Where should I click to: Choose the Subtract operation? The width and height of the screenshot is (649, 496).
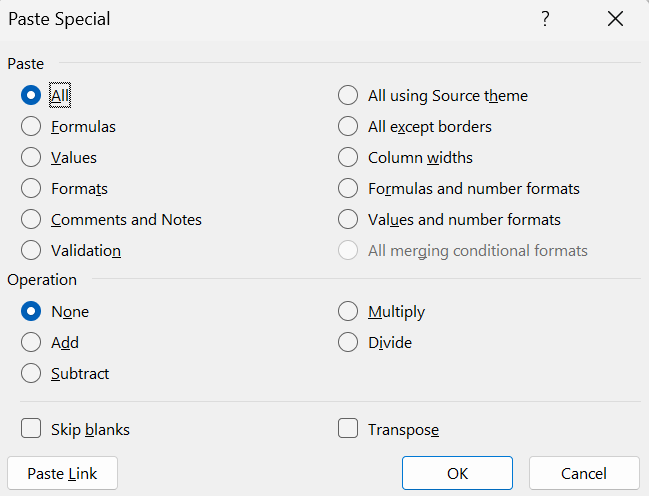[x=31, y=374]
